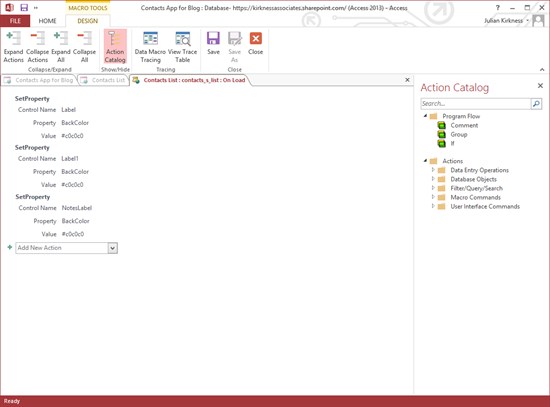Select the SetProperty action for Label1
This screenshot has width=550, height=407.
(32, 148)
